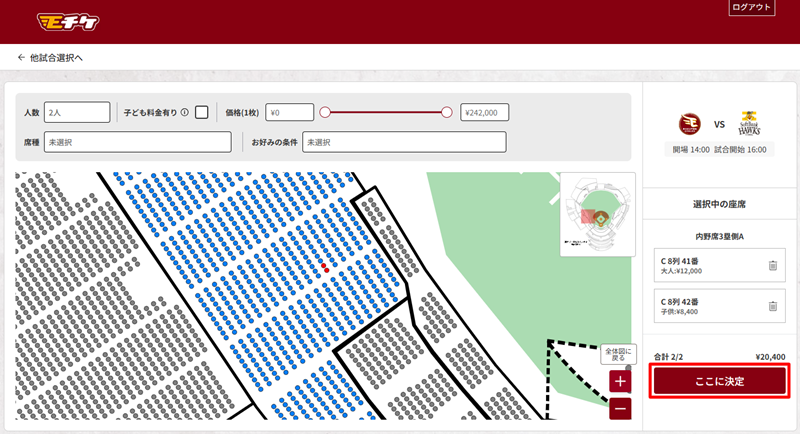Click the stadium overview minimap thumbnail
Viewport: 800px width, 434px height.
(597, 214)
